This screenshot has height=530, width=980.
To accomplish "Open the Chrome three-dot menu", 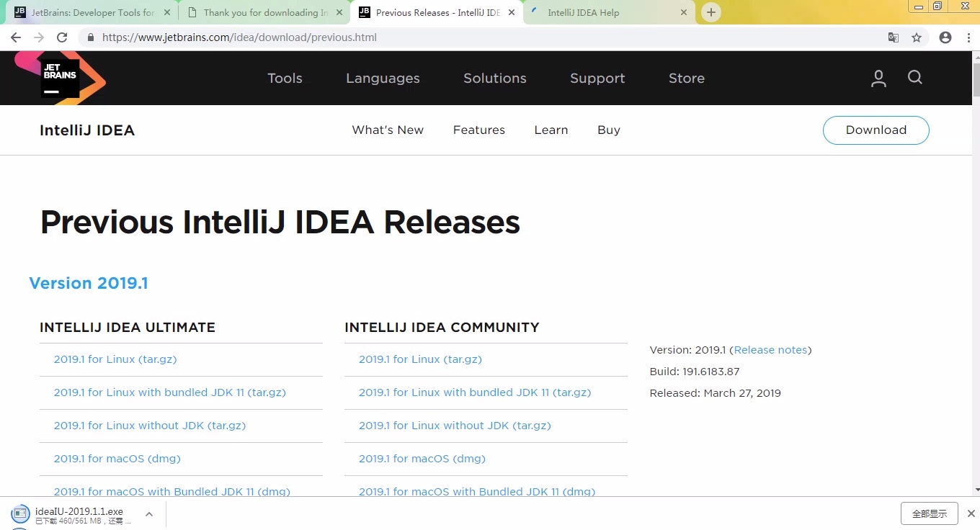I will (968, 37).
